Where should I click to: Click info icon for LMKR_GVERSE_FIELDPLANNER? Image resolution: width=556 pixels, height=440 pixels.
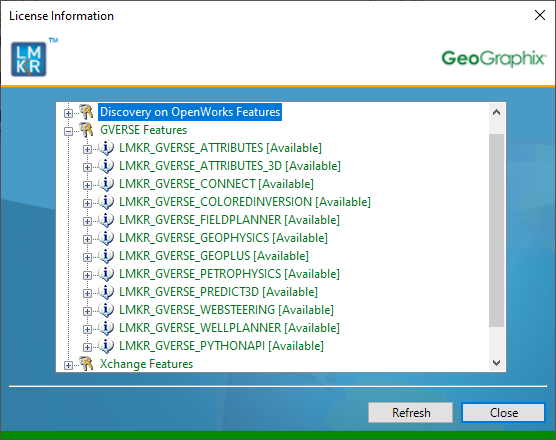[x=106, y=220]
